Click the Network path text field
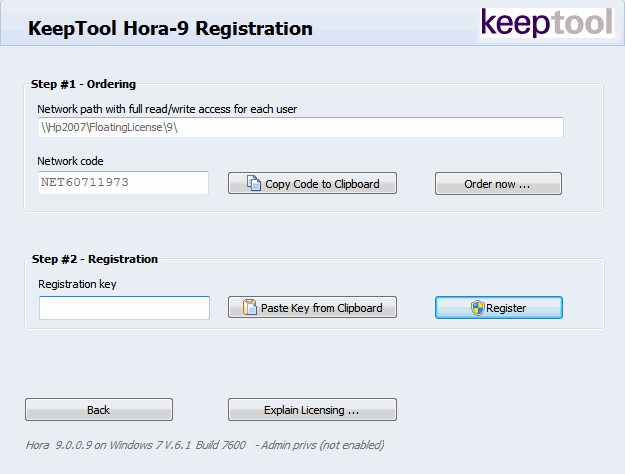 tap(301, 127)
